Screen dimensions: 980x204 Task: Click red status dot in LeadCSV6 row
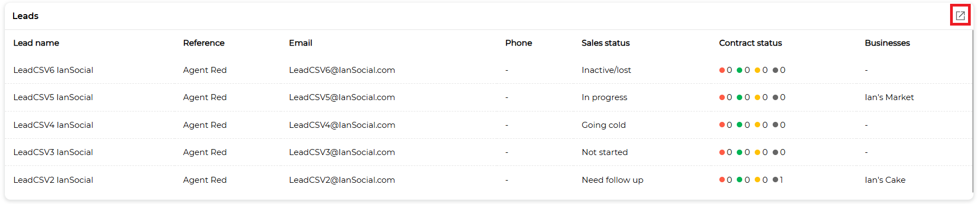722,70
